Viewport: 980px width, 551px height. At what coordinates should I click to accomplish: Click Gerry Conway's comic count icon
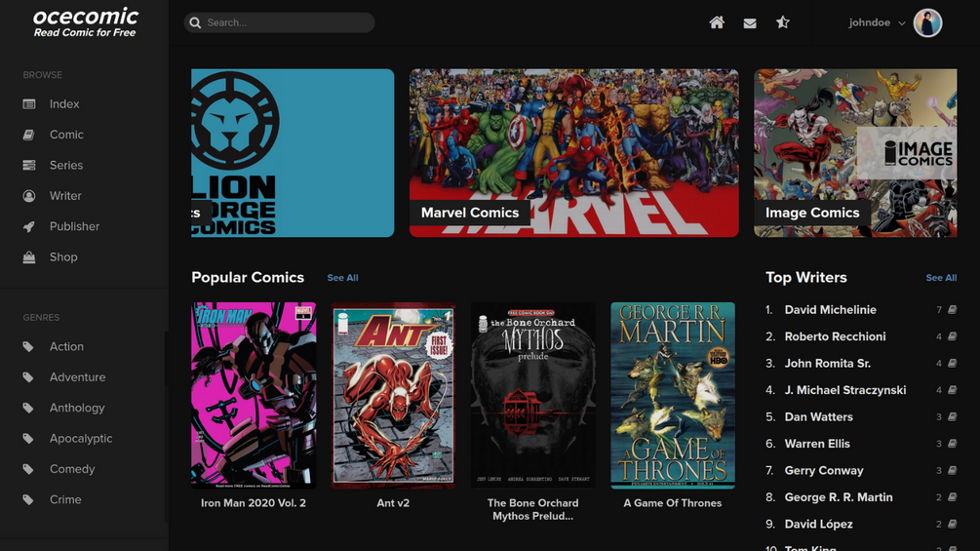(952, 470)
